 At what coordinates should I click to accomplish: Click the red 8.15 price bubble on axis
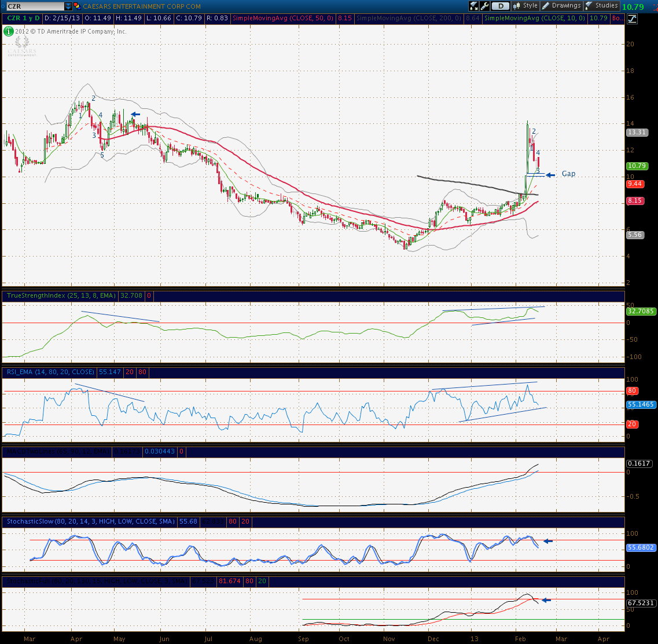(635, 201)
